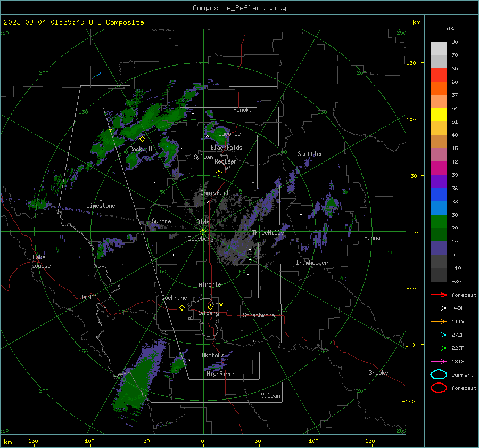Click the Cochrane town label

pyautogui.click(x=174, y=298)
